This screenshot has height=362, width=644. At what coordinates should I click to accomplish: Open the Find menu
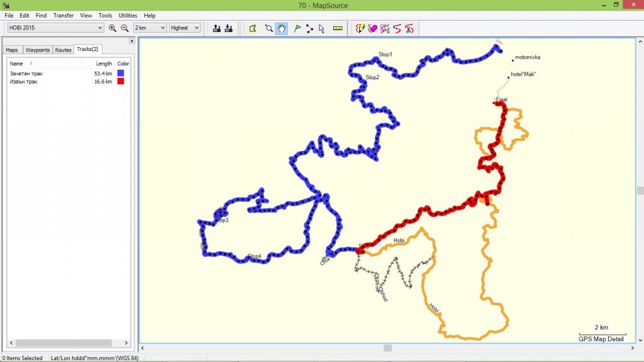[x=41, y=15]
